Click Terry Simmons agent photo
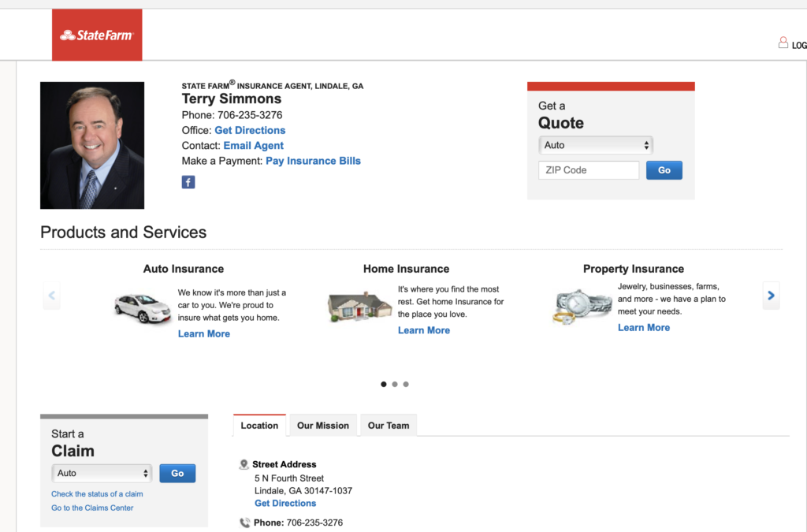The height and width of the screenshot is (532, 807). click(92, 145)
